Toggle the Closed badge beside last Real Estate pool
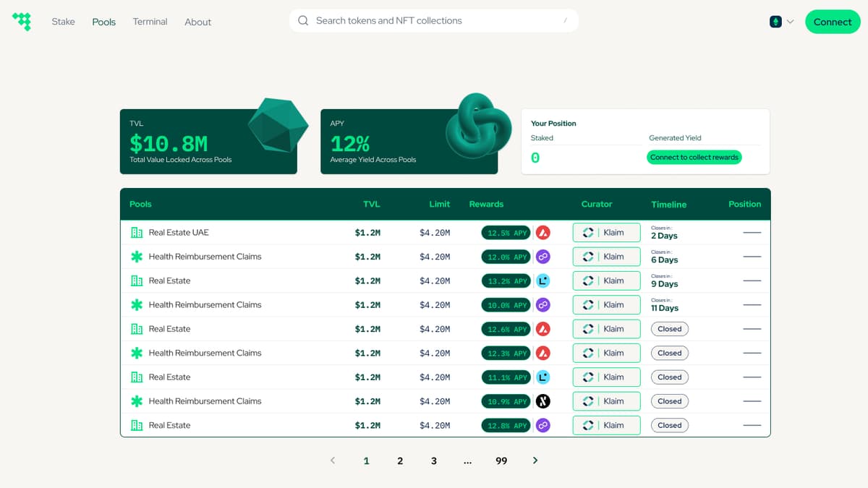The width and height of the screenshot is (868, 488). pos(669,425)
